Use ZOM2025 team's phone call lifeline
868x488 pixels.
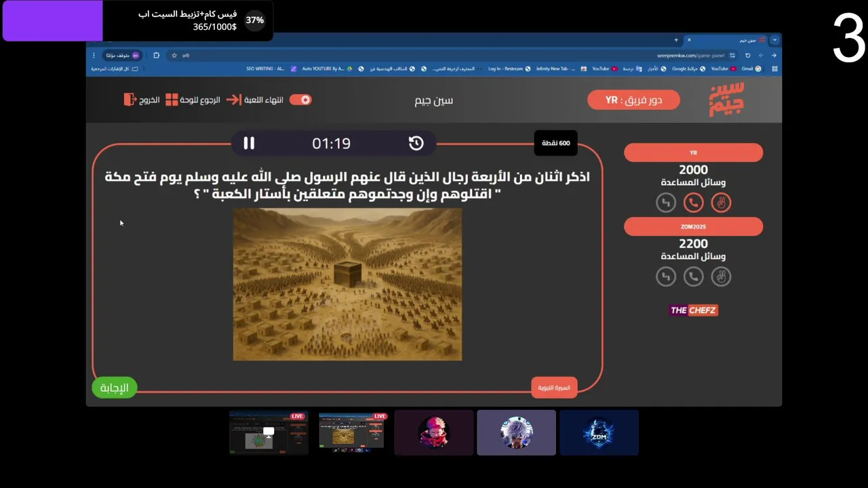pos(693,277)
